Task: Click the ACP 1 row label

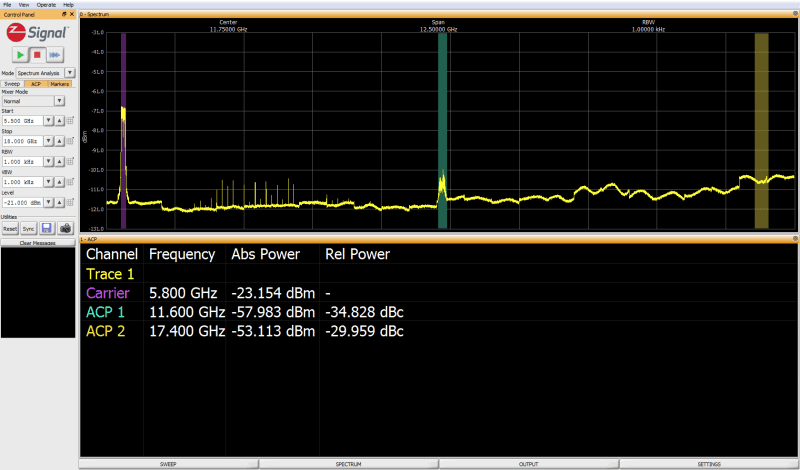Action: [106, 312]
